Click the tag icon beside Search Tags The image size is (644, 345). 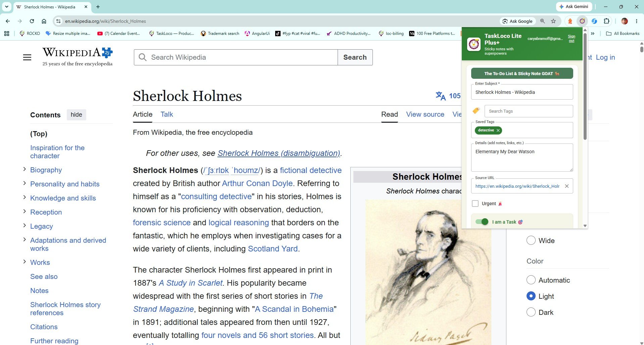click(476, 111)
